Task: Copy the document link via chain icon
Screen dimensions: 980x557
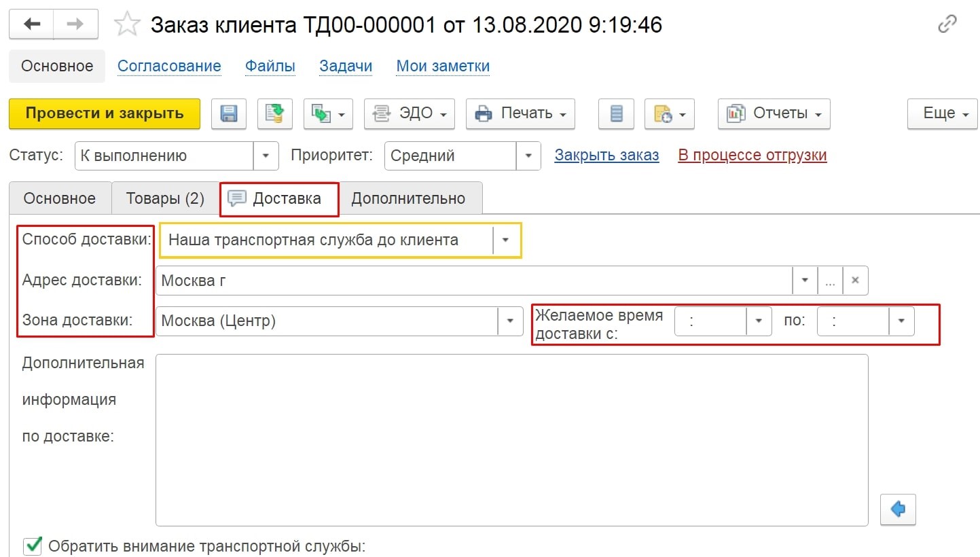Action: (947, 25)
